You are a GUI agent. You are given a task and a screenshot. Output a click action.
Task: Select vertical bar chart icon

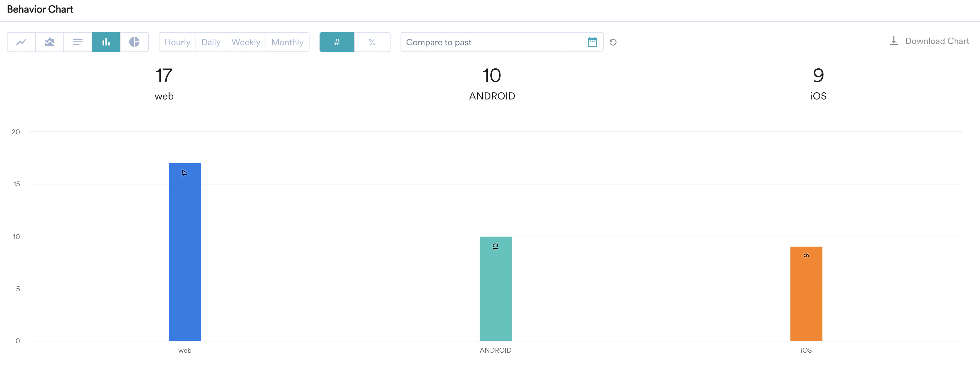(106, 42)
